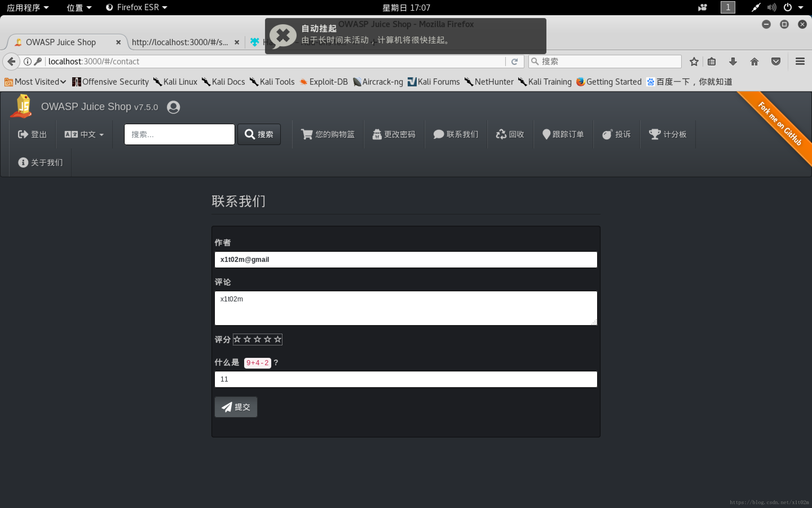Image resolution: width=812 pixels, height=508 pixels.
Task: Open the 应用程序 applications menu
Action: coord(28,7)
